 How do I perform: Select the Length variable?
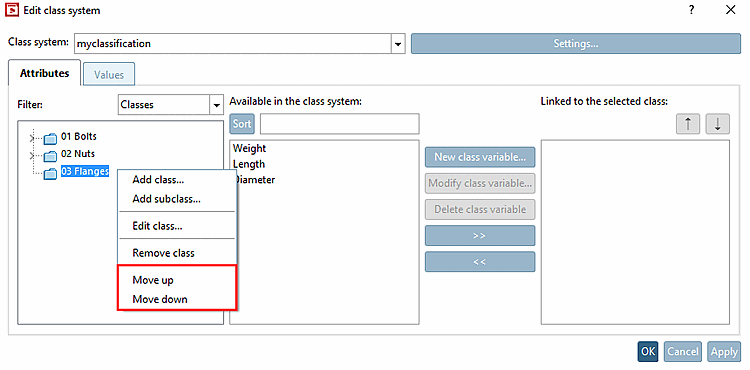click(x=249, y=164)
